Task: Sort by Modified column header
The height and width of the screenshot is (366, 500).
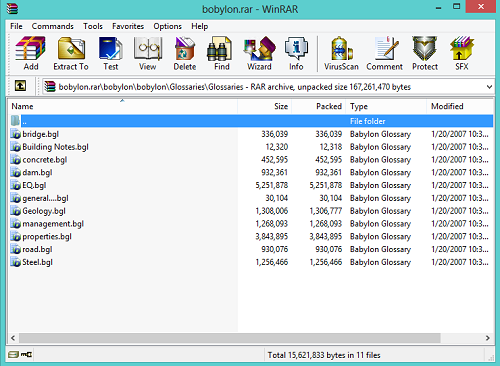Action: coord(460,106)
